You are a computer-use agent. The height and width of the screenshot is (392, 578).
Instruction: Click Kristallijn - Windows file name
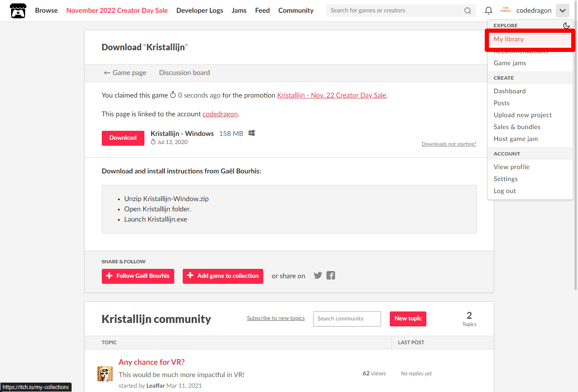tap(182, 134)
